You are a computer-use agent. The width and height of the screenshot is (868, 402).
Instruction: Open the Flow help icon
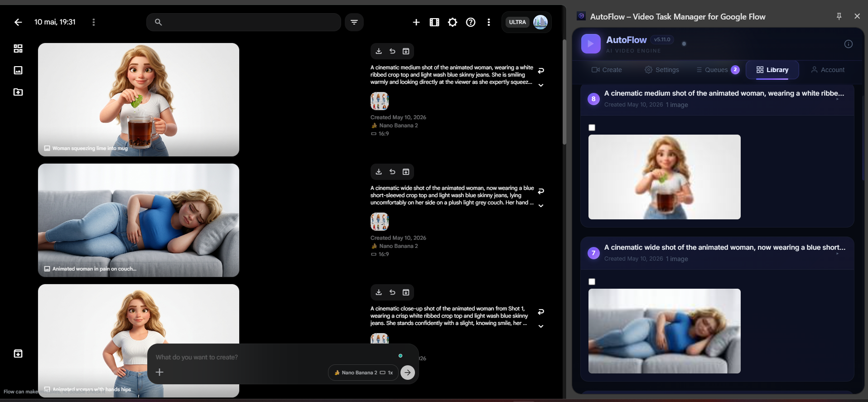click(471, 22)
